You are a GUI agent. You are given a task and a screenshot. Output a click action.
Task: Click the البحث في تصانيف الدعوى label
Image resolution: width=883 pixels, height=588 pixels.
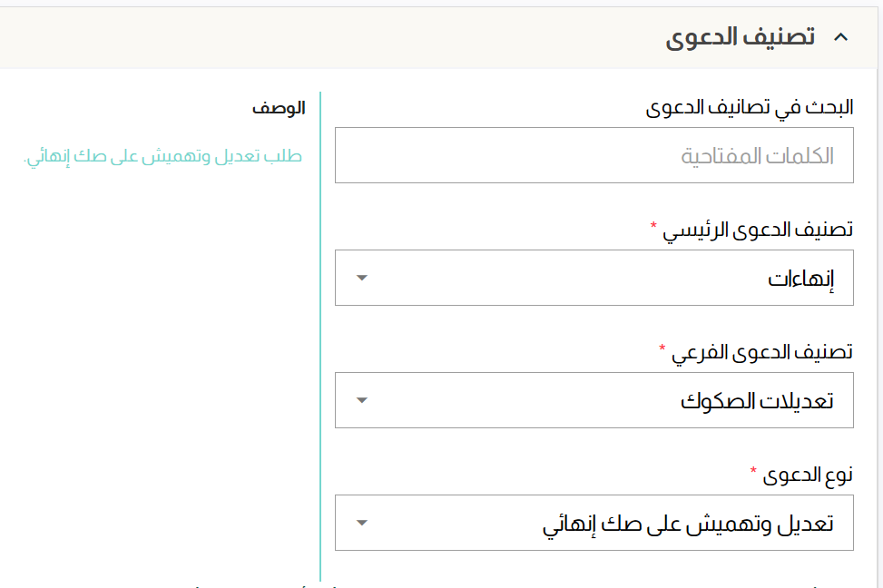[749, 107]
